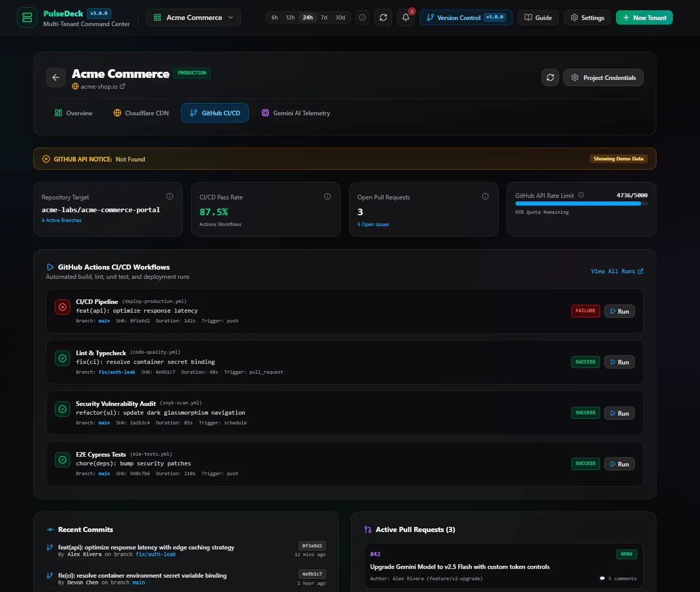The width and height of the screenshot is (700, 592).
Task: Click the PulseDeck server logo icon
Action: pos(27,17)
